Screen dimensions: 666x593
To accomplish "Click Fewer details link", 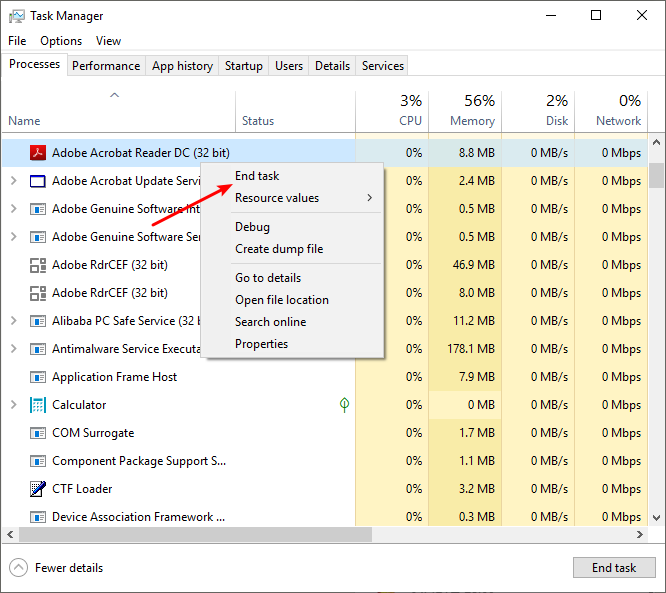I will [x=69, y=568].
